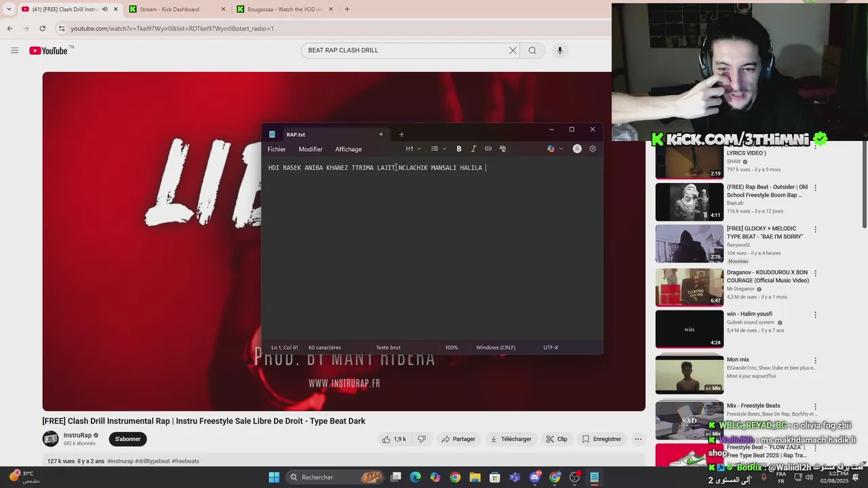This screenshot has height=488, width=868.
Task: Open Outsider Old School Freestyle video thumbnail
Action: pos(689,201)
